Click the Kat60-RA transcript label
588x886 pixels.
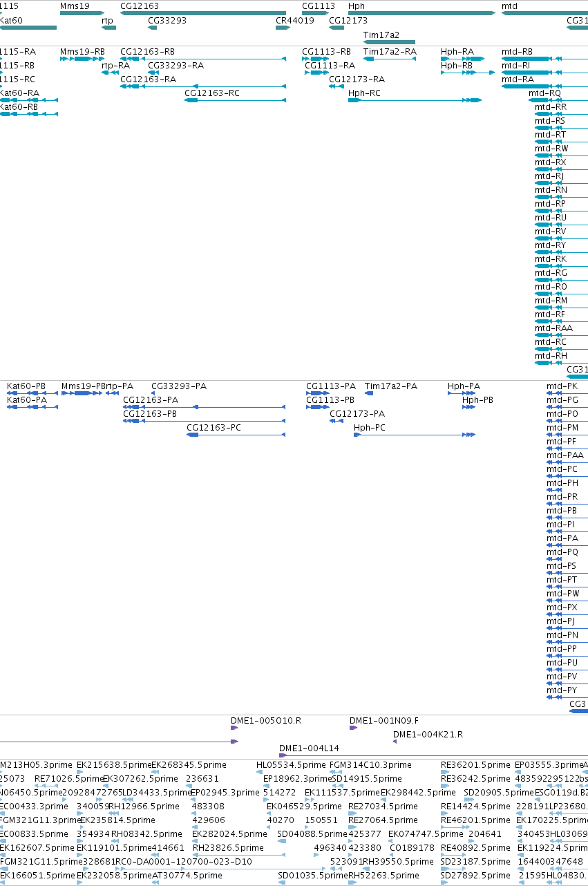point(19,93)
